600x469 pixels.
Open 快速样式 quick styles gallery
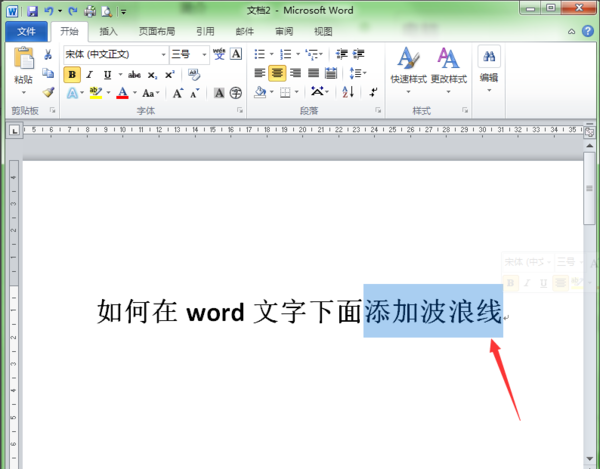(x=408, y=71)
